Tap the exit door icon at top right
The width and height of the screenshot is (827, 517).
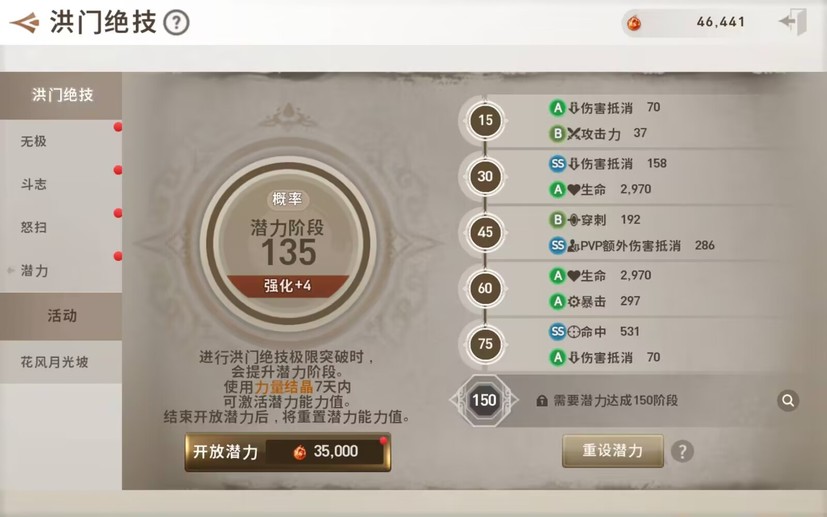point(793,22)
